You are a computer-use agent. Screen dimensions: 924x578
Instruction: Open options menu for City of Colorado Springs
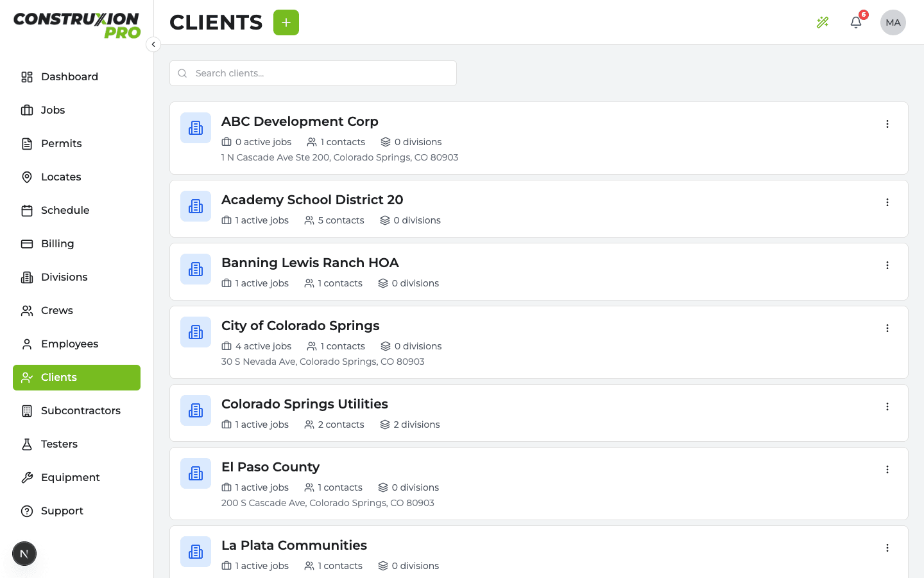point(887,328)
